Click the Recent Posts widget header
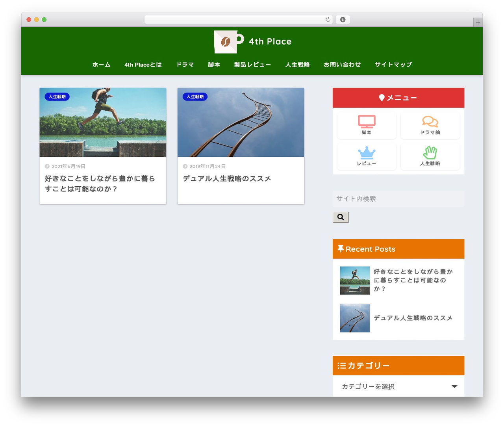The image size is (504, 427). click(398, 249)
